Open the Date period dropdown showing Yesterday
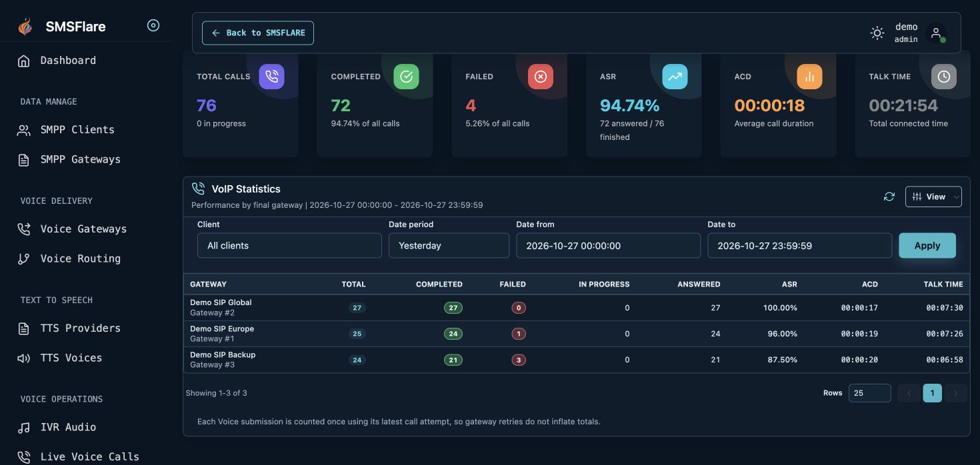Viewport: 980px width, 465px height. tap(449, 245)
